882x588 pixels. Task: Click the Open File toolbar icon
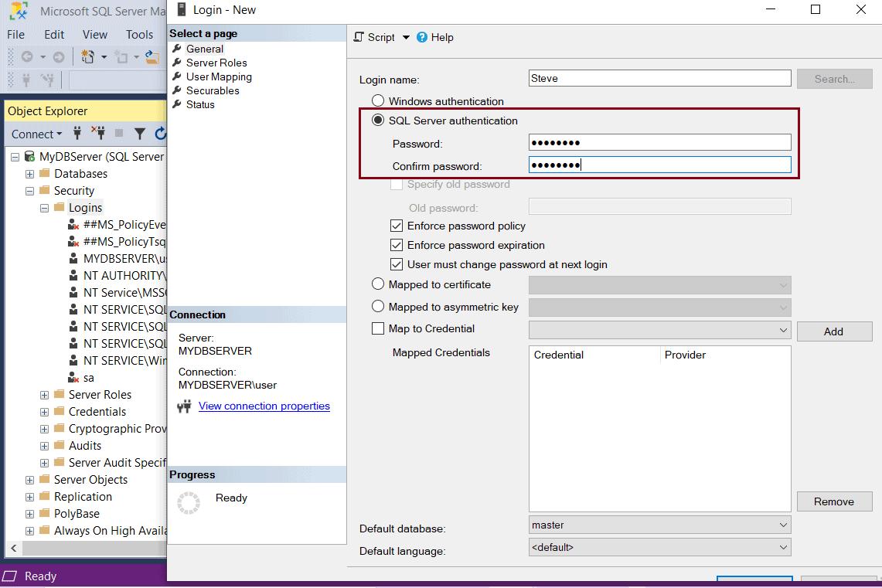[x=150, y=56]
